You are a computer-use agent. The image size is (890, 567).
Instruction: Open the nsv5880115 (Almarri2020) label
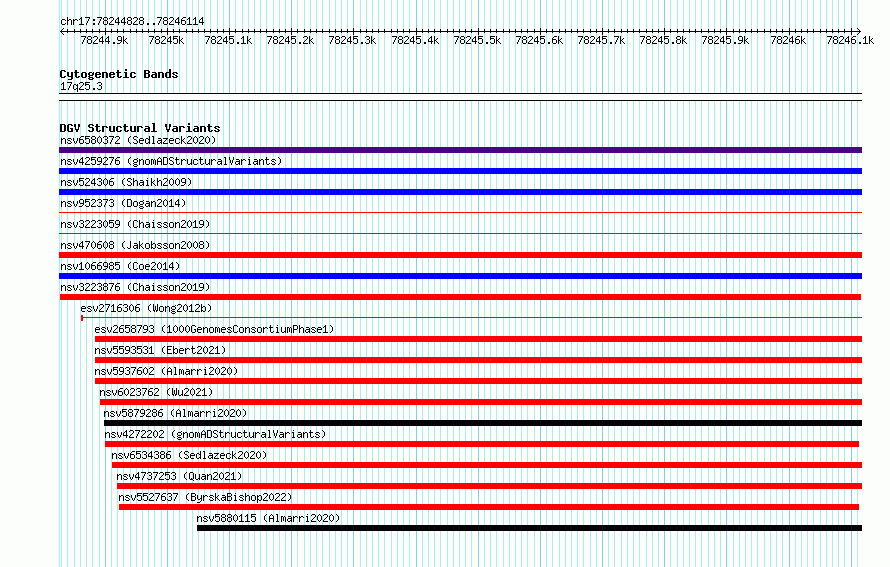(x=268, y=518)
